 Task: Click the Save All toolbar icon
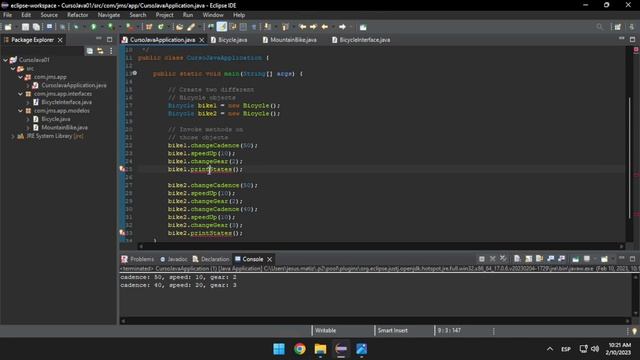(x=36, y=27)
